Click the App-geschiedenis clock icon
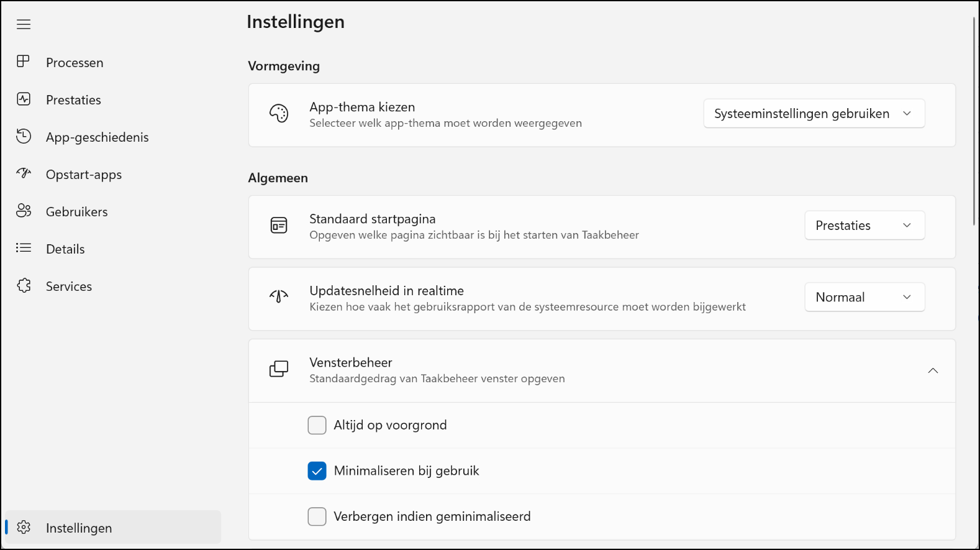 24,136
